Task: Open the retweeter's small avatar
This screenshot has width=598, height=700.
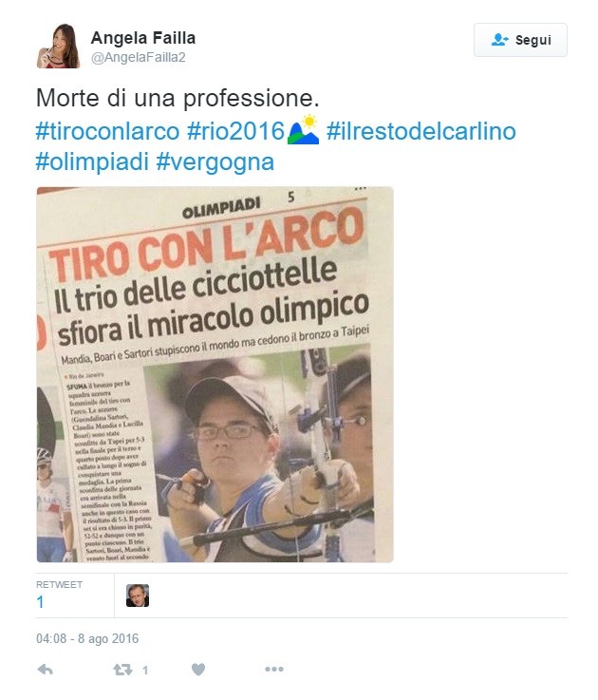Action: pyautogui.click(x=138, y=596)
